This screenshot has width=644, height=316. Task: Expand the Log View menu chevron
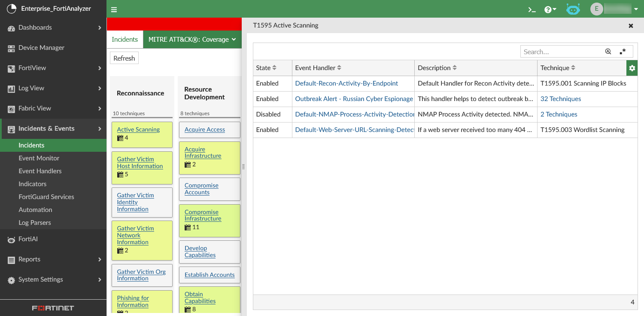100,89
